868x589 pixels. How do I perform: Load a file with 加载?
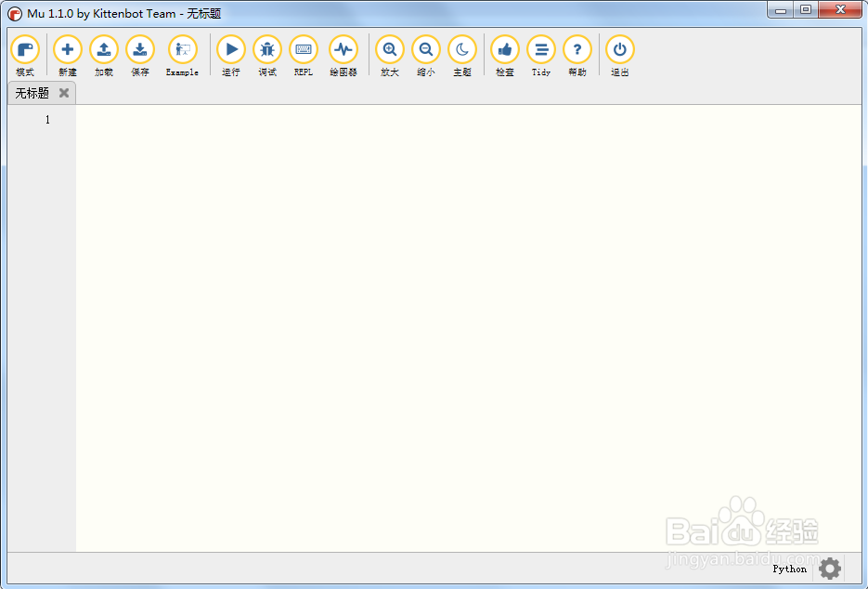click(x=103, y=50)
